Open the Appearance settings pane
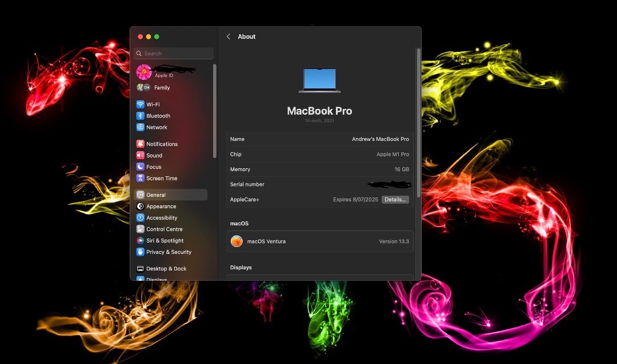This screenshot has width=617, height=364. pyautogui.click(x=161, y=207)
